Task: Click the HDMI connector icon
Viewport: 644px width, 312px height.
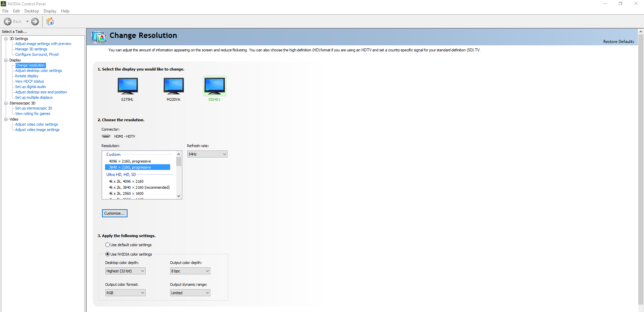Action: (106, 136)
